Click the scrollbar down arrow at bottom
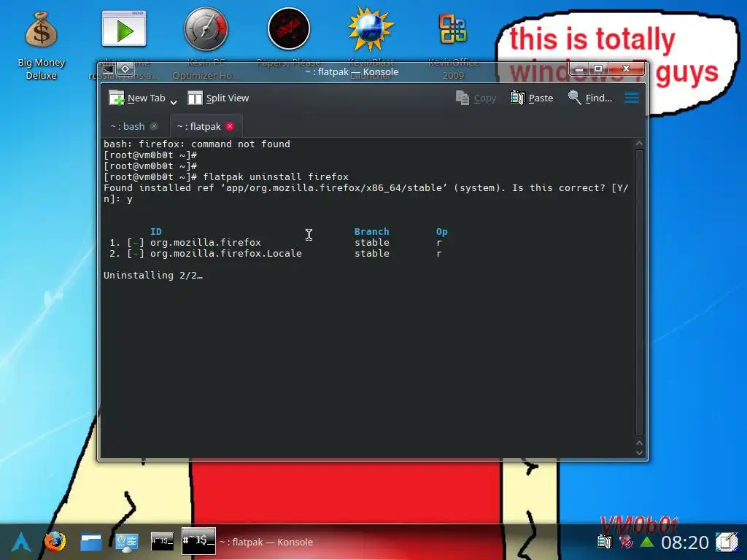 (x=639, y=452)
